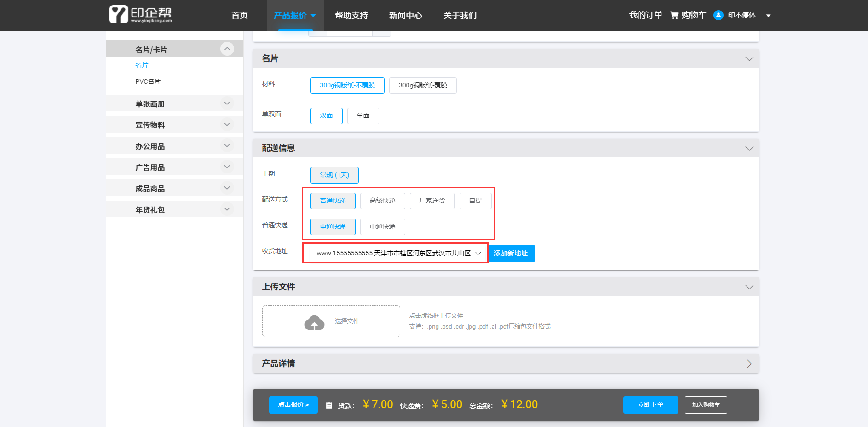The image size is (868, 427).
Task: Choose 单面 single-sided printing
Action: click(x=363, y=116)
